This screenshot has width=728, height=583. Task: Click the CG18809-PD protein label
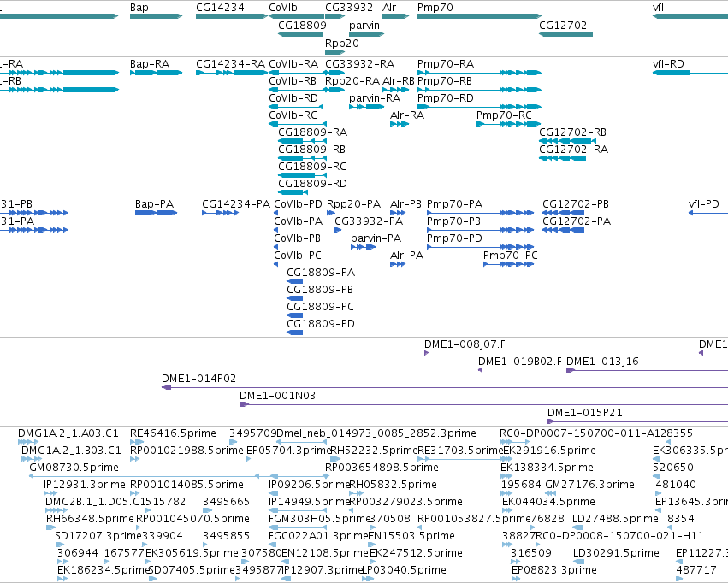(x=321, y=324)
